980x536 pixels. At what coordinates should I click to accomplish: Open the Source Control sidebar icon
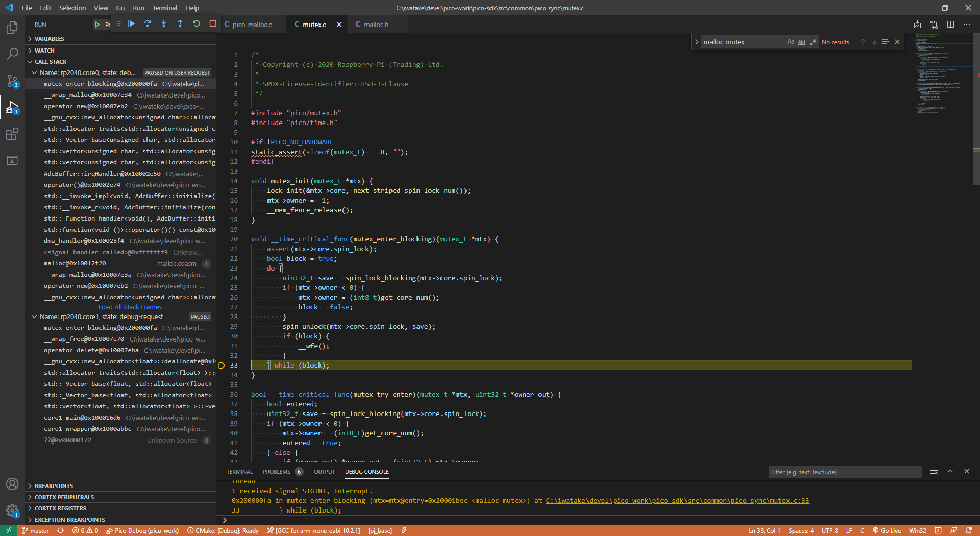click(12, 81)
